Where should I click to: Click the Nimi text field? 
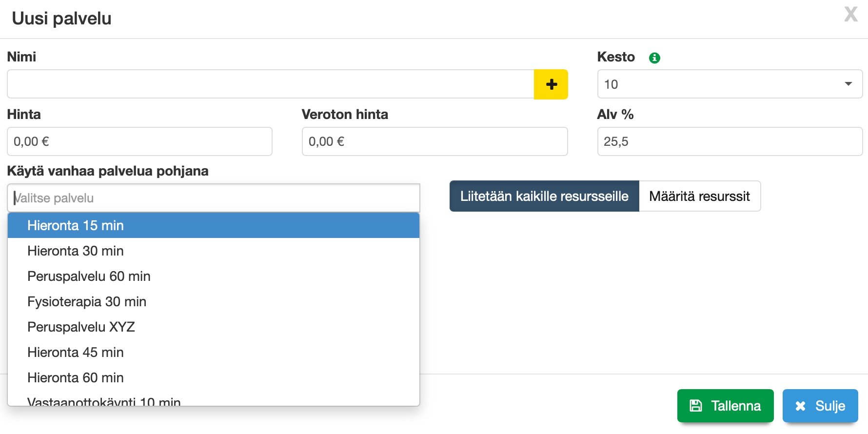pos(271,84)
